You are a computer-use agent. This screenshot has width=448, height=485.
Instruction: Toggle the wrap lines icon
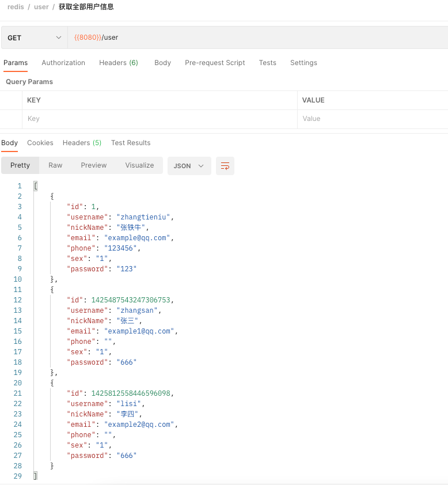225,166
